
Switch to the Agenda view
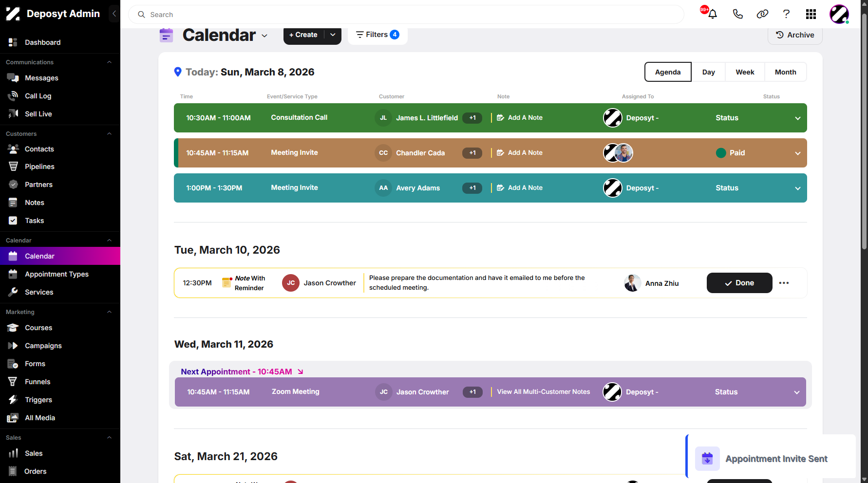point(668,72)
